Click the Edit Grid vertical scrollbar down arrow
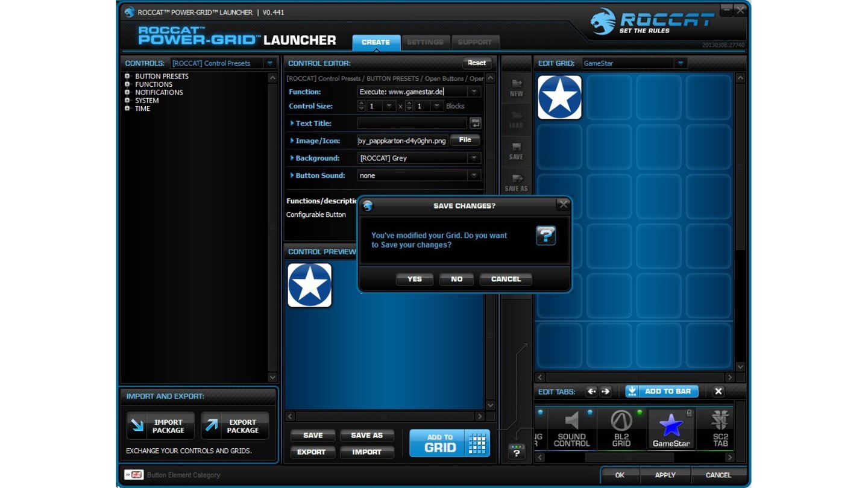The width and height of the screenshot is (868, 488). click(x=740, y=367)
